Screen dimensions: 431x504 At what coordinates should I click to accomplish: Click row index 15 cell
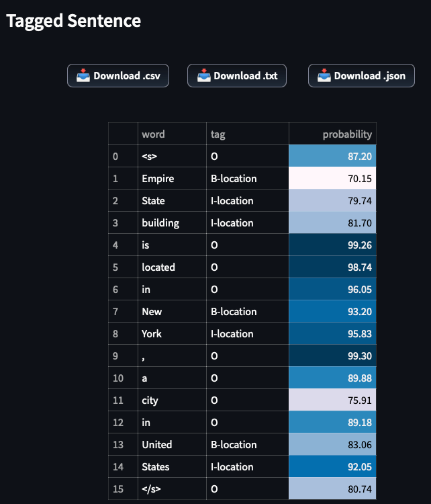[x=123, y=489]
